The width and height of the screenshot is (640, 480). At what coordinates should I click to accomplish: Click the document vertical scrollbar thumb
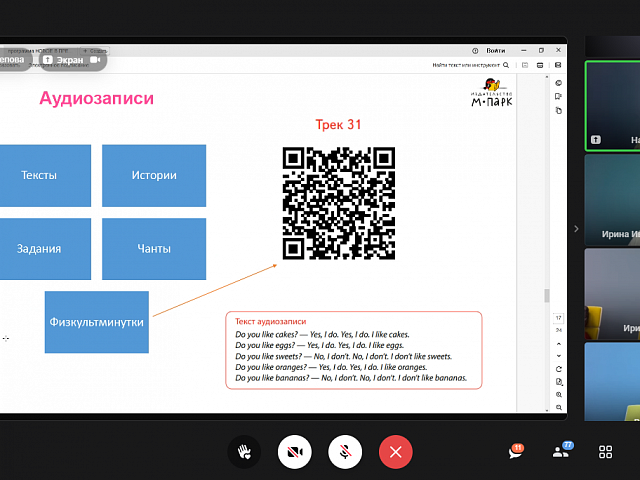tap(546, 296)
